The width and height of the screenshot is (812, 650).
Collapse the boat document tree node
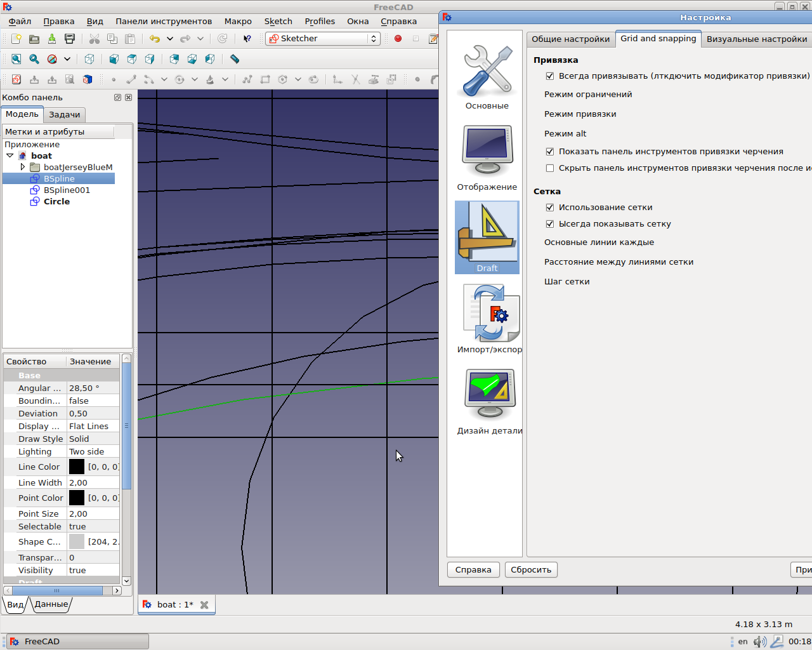pyautogui.click(x=10, y=156)
